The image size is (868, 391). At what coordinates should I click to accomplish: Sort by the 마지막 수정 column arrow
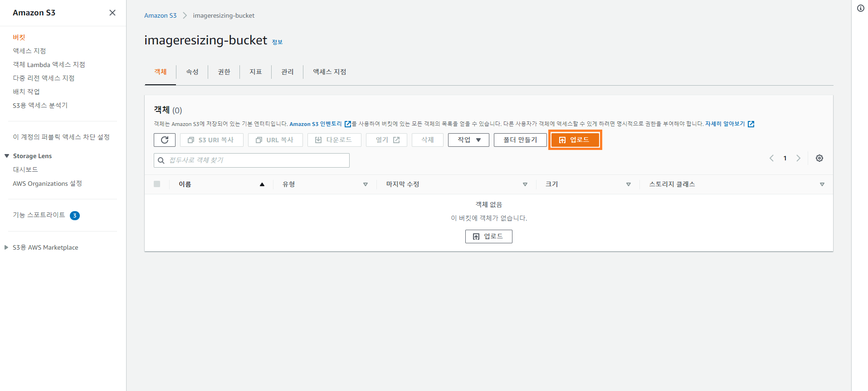(525, 184)
